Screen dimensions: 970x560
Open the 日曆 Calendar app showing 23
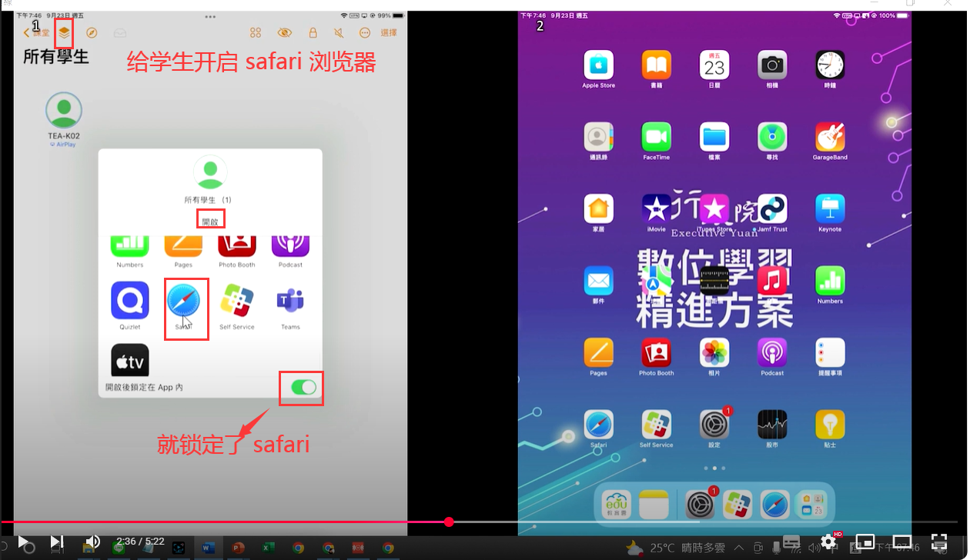(x=714, y=65)
